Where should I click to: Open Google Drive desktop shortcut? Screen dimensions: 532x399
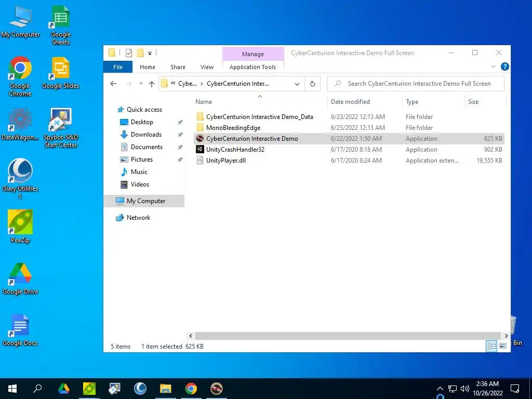20,278
